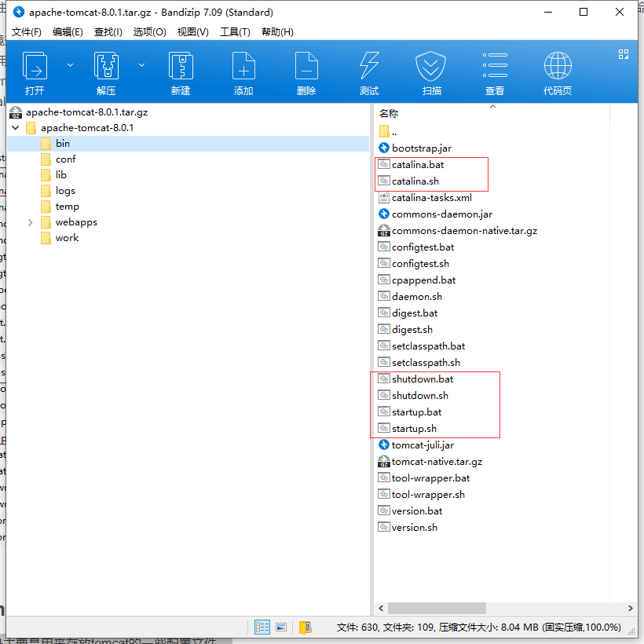The image size is (644, 644).
Task: Open the dropdown arrow beside 解压
Action: coord(141,65)
